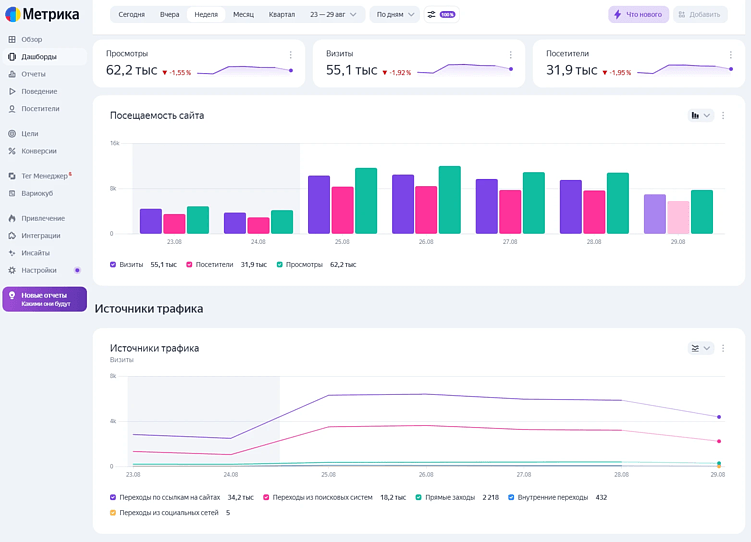
Task: Open the three-dot menu on Визиты card
Action: tap(510, 55)
